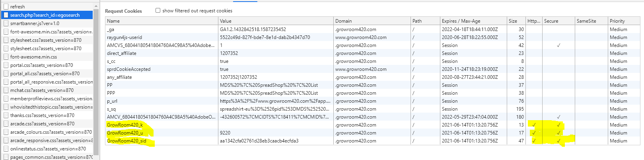
Task: Enable show filtered out request cookies
Action: (x=158, y=11)
